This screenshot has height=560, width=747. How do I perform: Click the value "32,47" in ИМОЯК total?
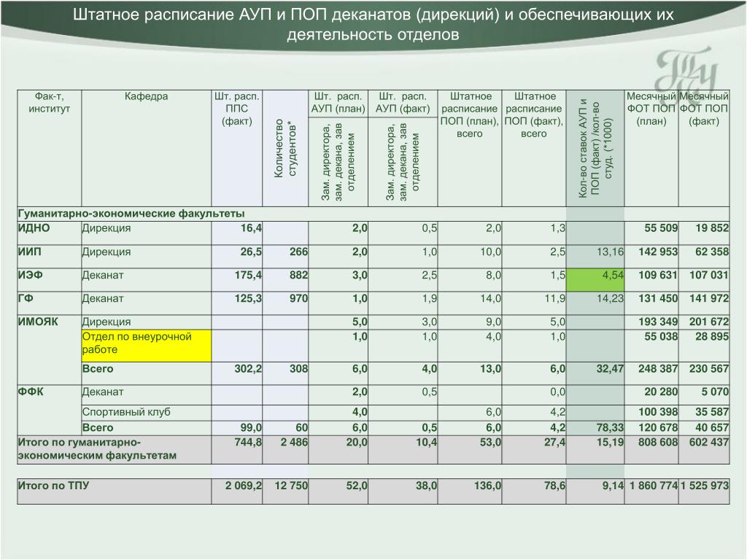pos(610,368)
